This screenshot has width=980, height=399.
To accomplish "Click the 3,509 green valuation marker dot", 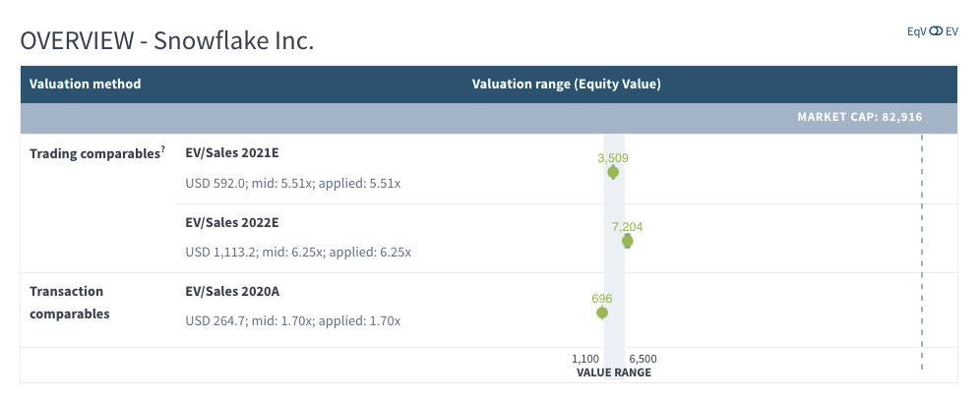I will (x=613, y=172).
